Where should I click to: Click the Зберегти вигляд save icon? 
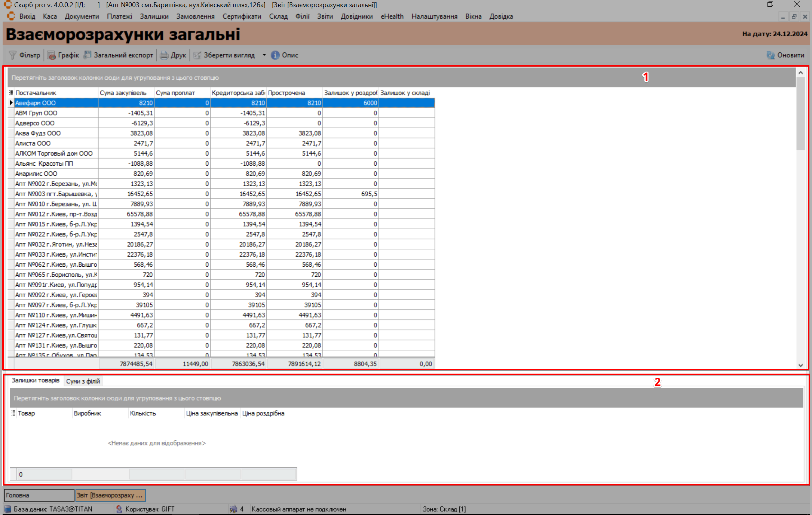coord(197,55)
